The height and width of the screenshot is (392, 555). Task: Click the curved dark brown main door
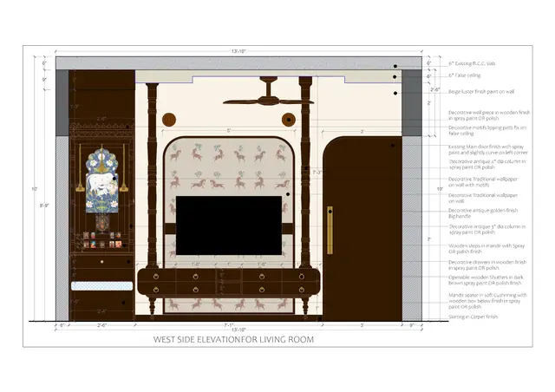[362, 228]
